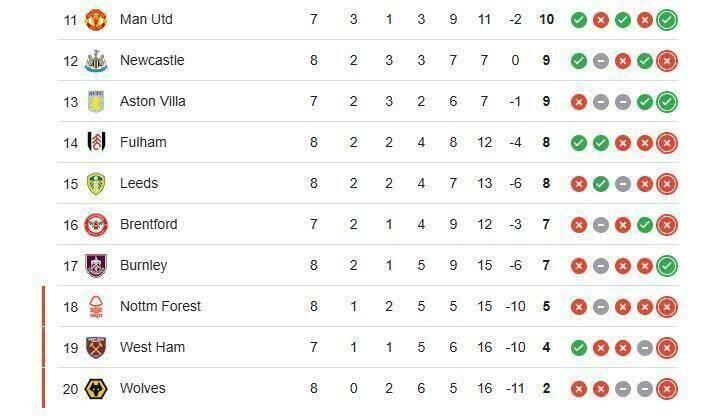Click the Nottm Forest club crest

(97, 306)
